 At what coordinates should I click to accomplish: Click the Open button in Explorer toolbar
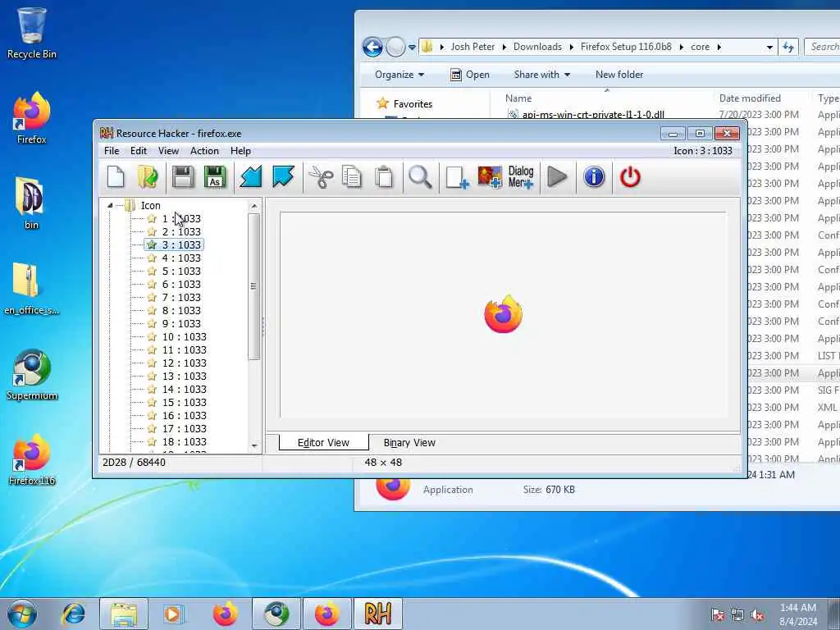point(470,75)
